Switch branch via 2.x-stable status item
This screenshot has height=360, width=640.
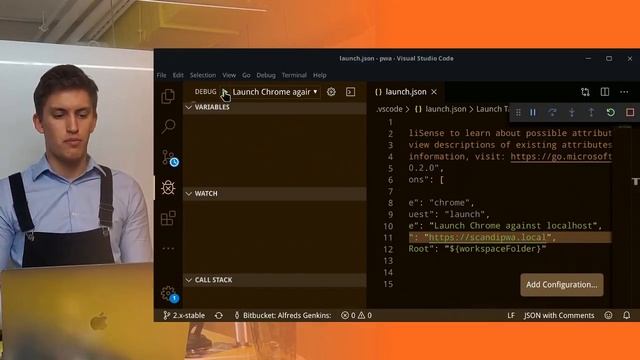coord(184,315)
